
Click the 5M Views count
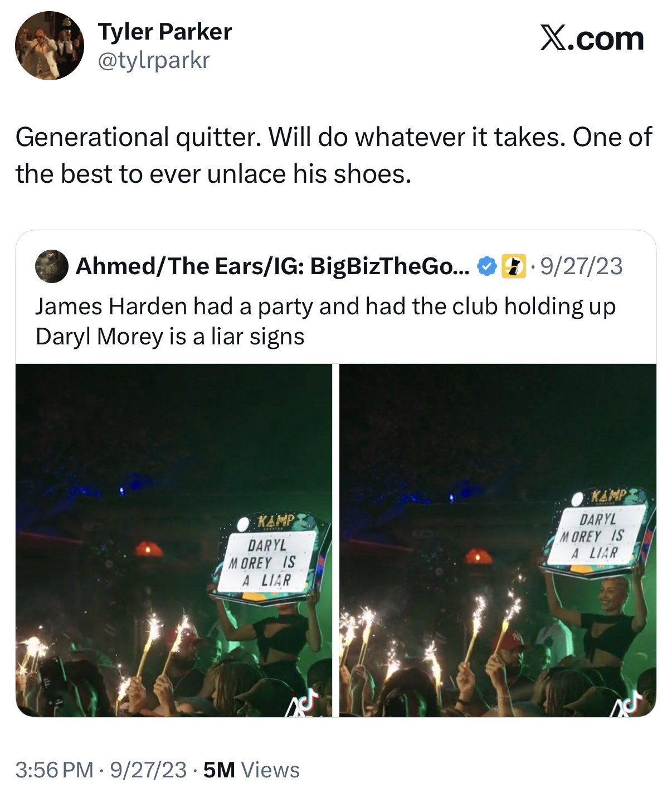tap(251, 770)
